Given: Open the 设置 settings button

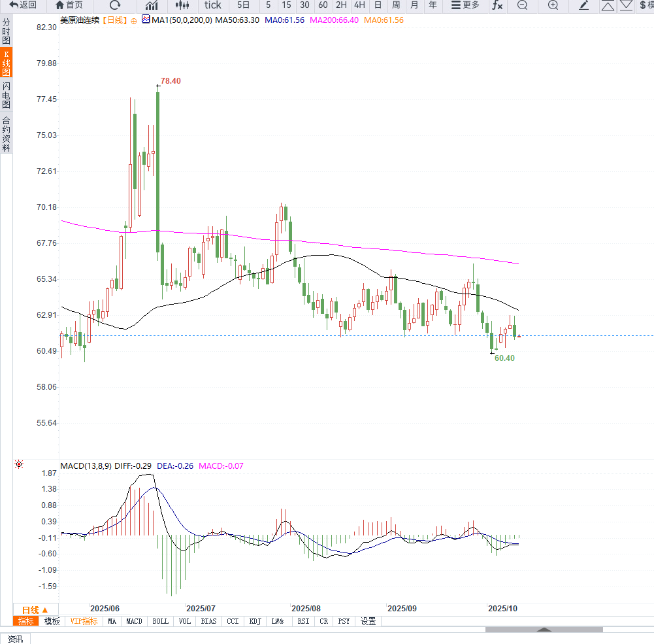Looking at the screenshot, I should [x=368, y=621].
